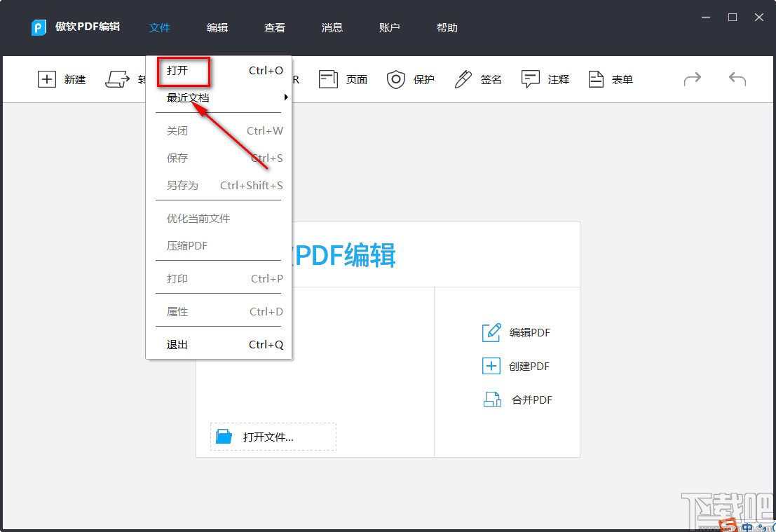Click the 编辑PDF link
This screenshot has height=532, width=776.
point(529,332)
